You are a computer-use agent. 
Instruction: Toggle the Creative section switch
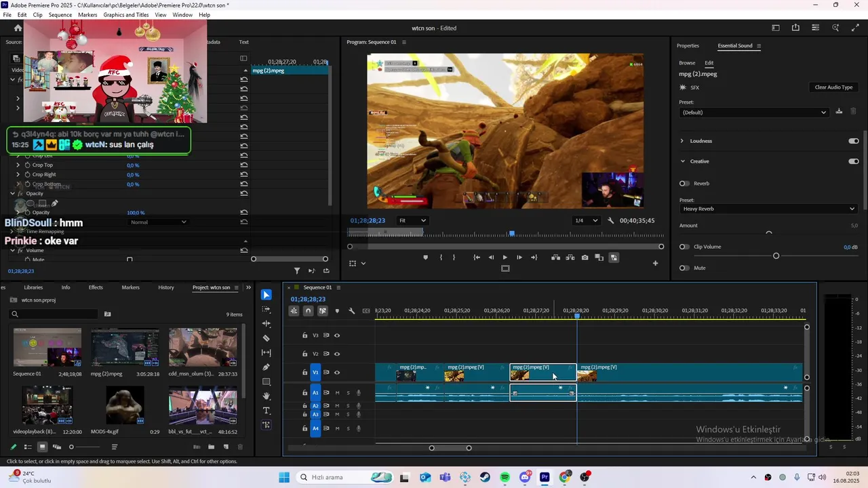coord(854,161)
